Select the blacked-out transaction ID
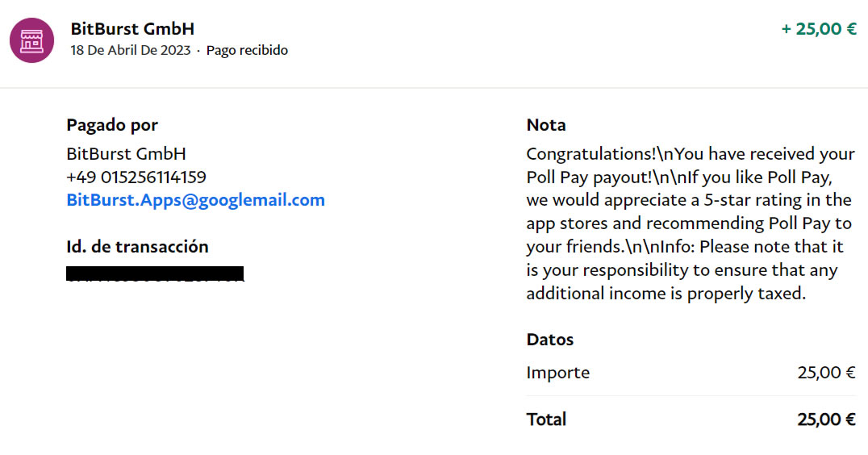Image resolution: width=868 pixels, height=455 pixels. coord(155,273)
